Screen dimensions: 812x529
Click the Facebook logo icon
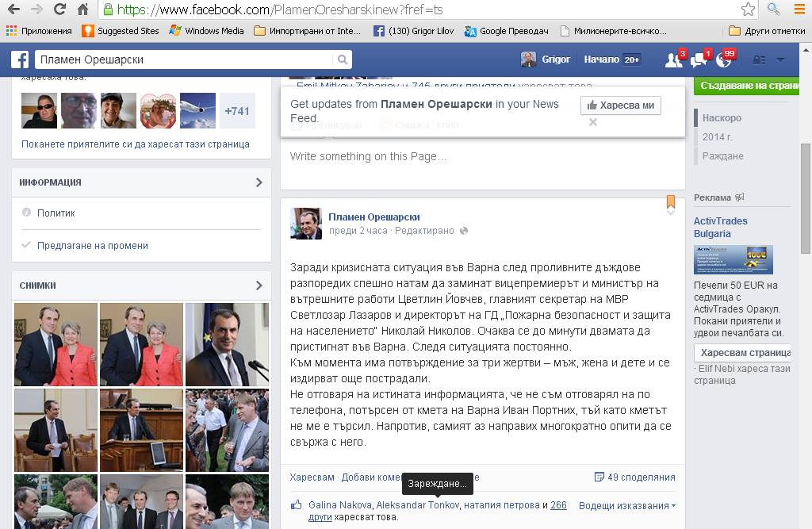click(20, 59)
